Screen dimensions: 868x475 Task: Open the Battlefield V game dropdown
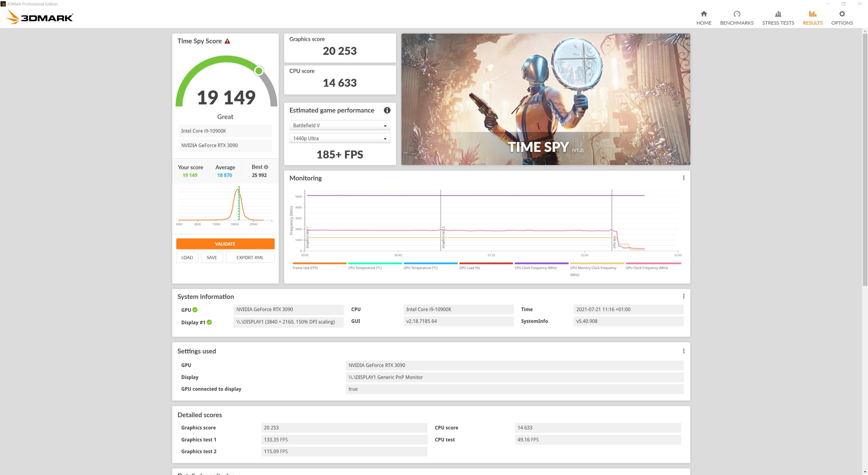[x=339, y=126]
